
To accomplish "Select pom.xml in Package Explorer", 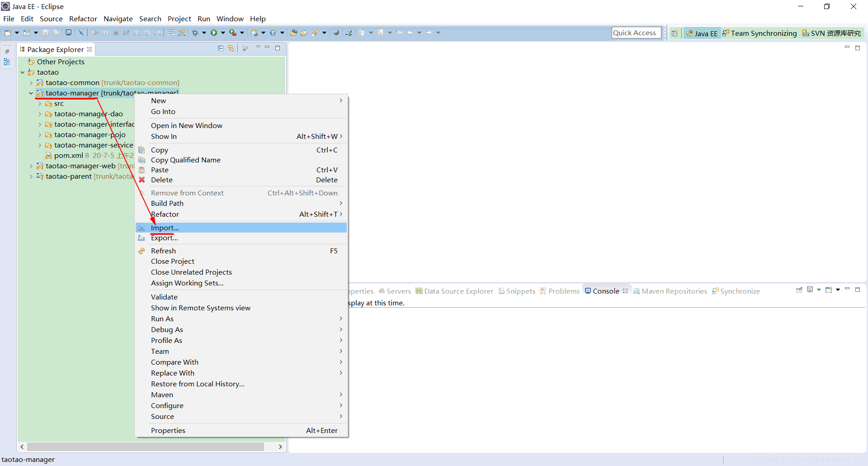I will click(68, 156).
